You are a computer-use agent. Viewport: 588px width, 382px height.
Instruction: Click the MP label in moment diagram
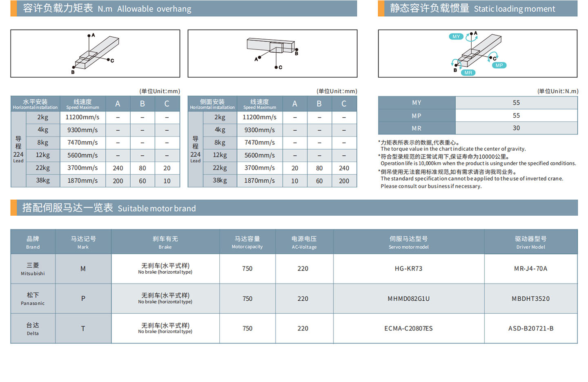499,65
